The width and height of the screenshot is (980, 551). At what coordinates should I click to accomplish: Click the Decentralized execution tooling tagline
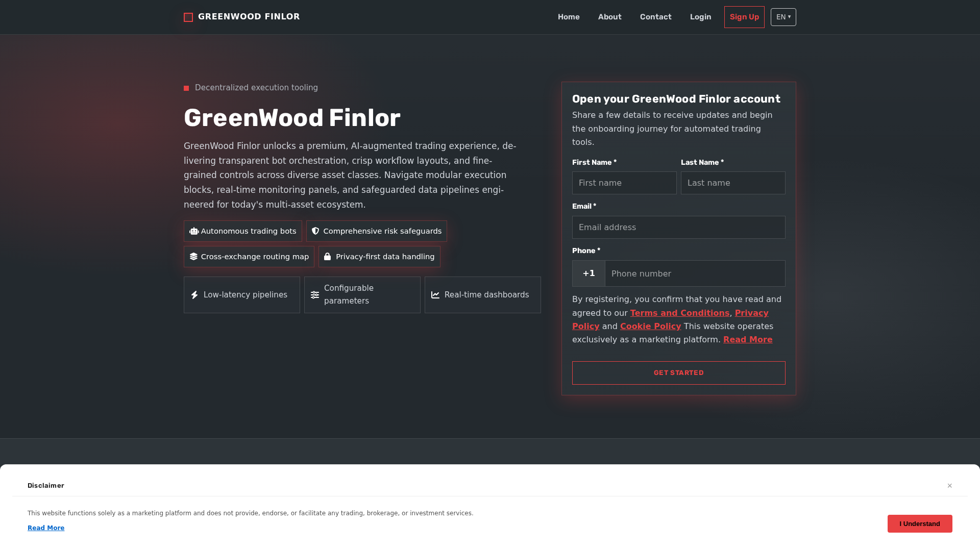tap(256, 88)
